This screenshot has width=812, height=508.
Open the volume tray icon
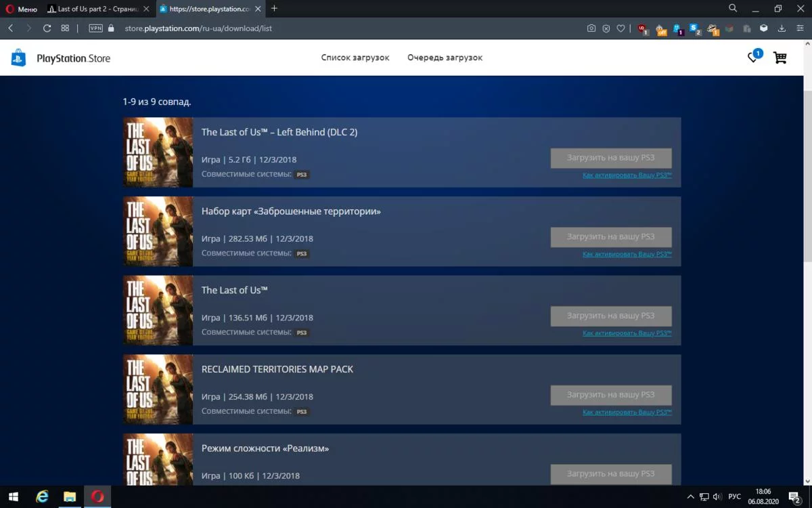point(717,497)
